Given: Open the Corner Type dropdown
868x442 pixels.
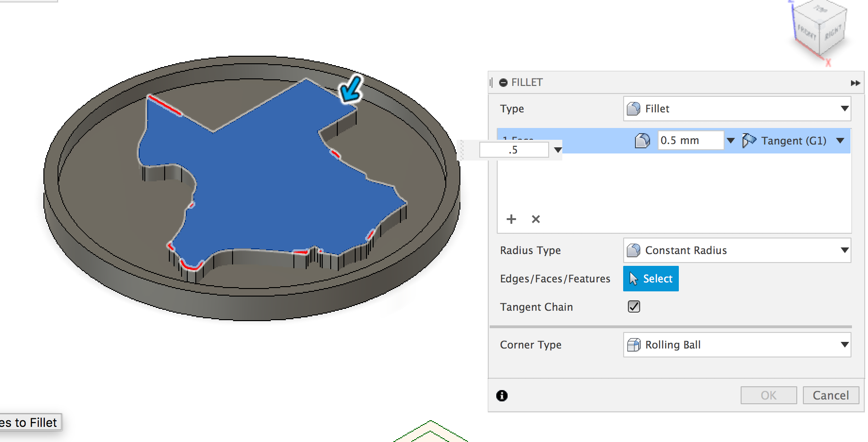Looking at the screenshot, I should pos(845,345).
